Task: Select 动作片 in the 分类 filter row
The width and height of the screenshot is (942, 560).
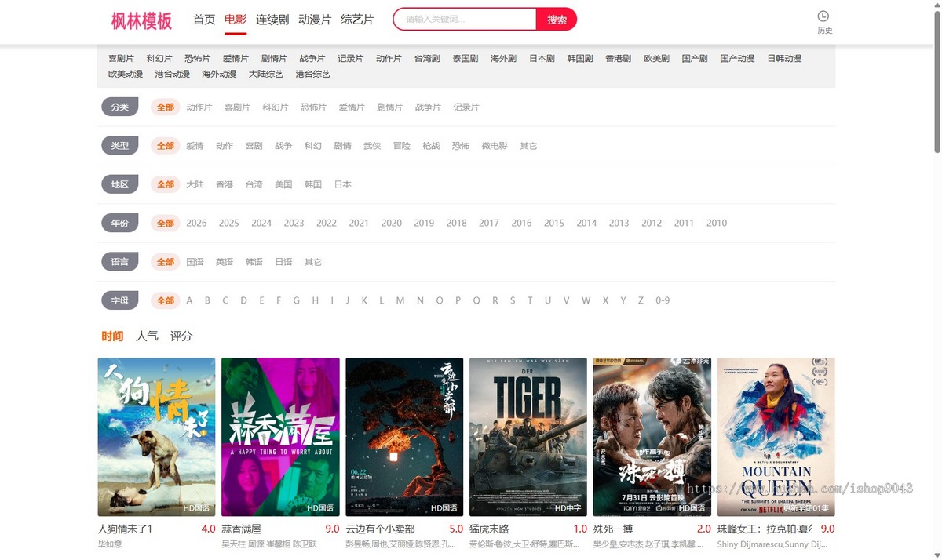Action: point(199,107)
